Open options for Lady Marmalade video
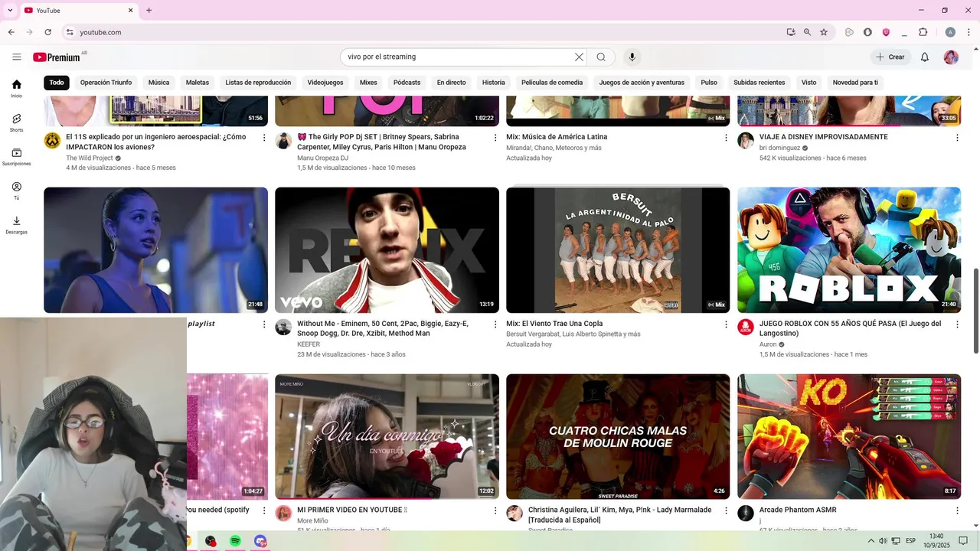 726,510
